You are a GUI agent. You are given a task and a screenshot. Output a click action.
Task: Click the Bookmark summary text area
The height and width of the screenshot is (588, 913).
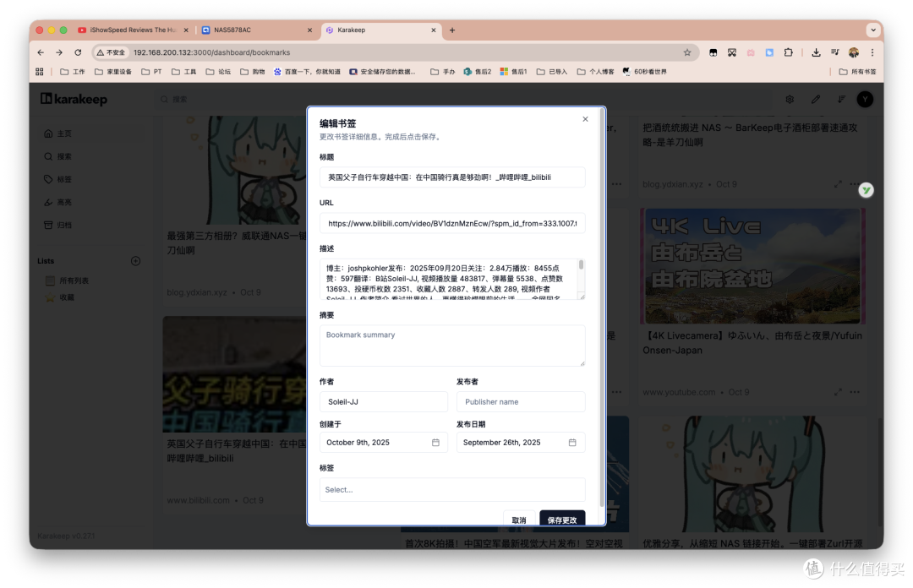coord(451,346)
